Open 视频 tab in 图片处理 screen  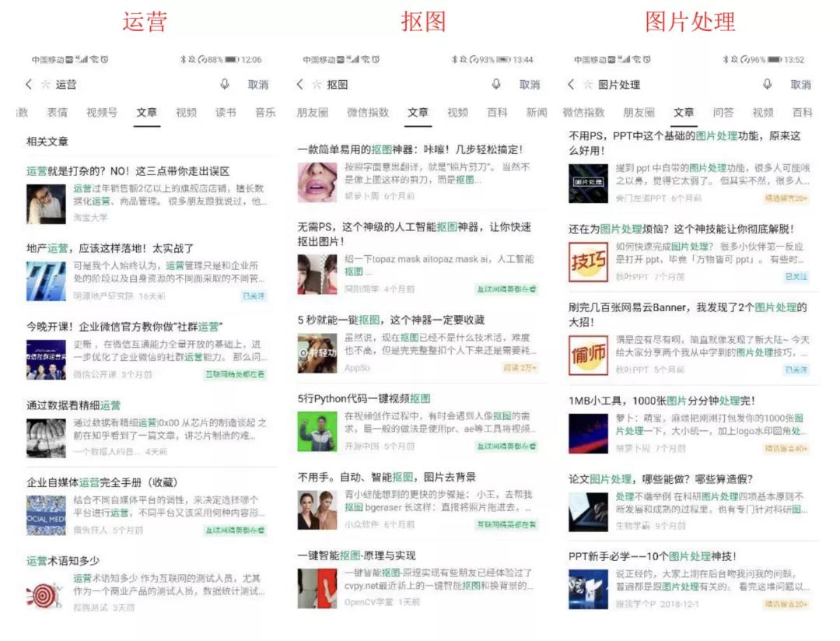(x=763, y=113)
